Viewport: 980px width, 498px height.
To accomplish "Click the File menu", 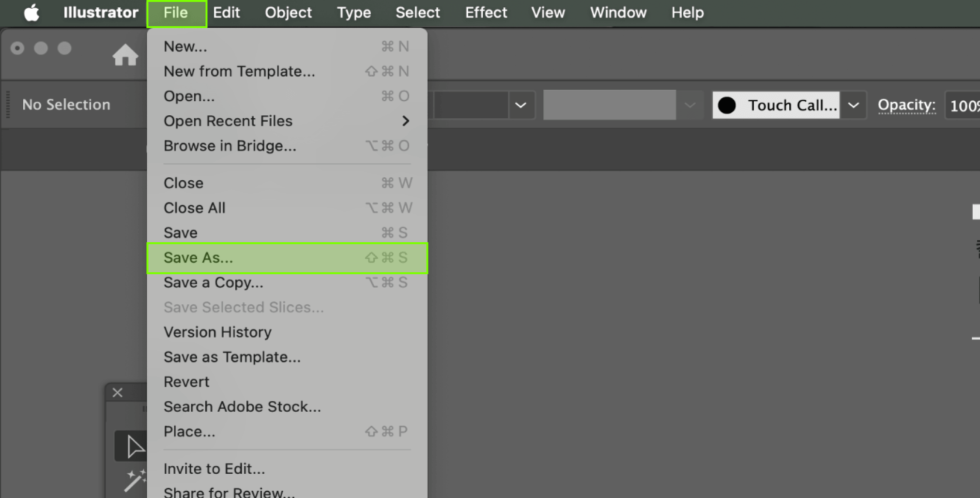I will (176, 13).
